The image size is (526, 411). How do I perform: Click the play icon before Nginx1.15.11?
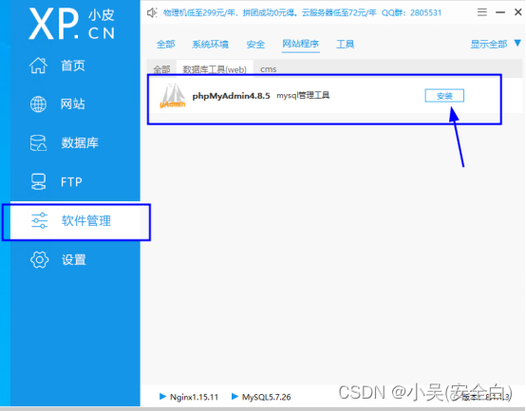click(162, 397)
